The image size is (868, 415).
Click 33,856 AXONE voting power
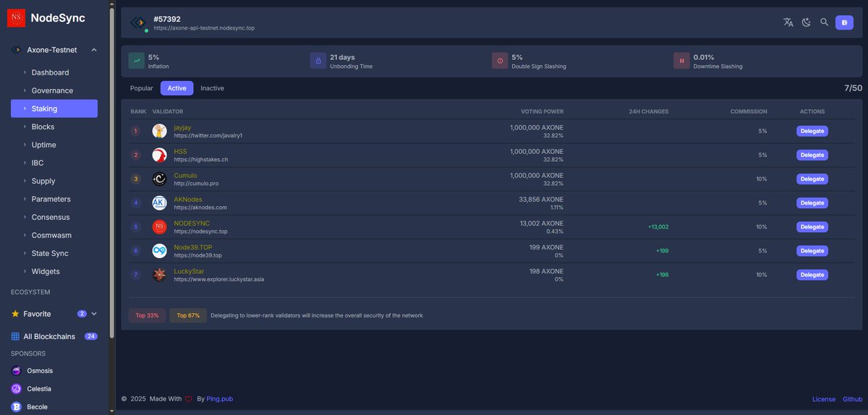pos(541,199)
